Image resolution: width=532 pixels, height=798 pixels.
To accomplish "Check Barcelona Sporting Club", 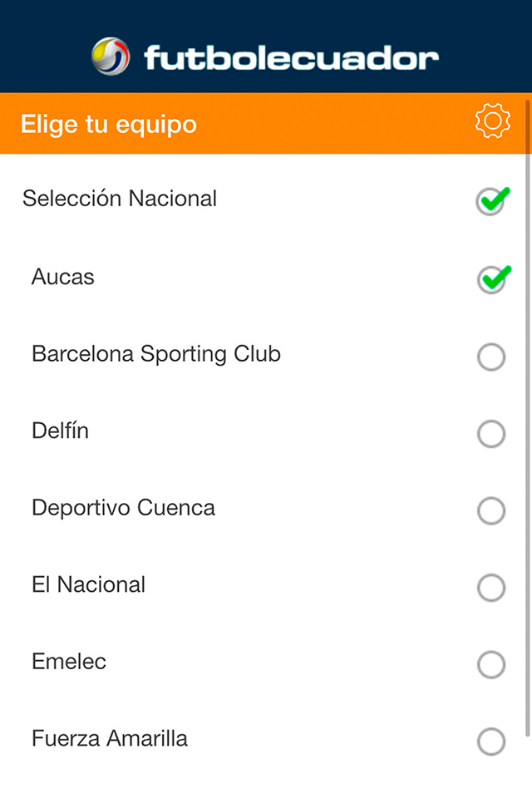I will tap(491, 356).
